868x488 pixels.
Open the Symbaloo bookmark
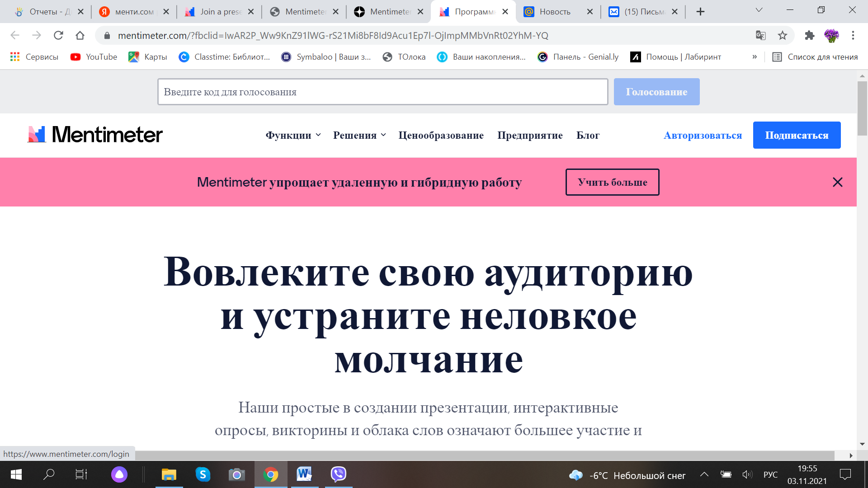pyautogui.click(x=326, y=57)
